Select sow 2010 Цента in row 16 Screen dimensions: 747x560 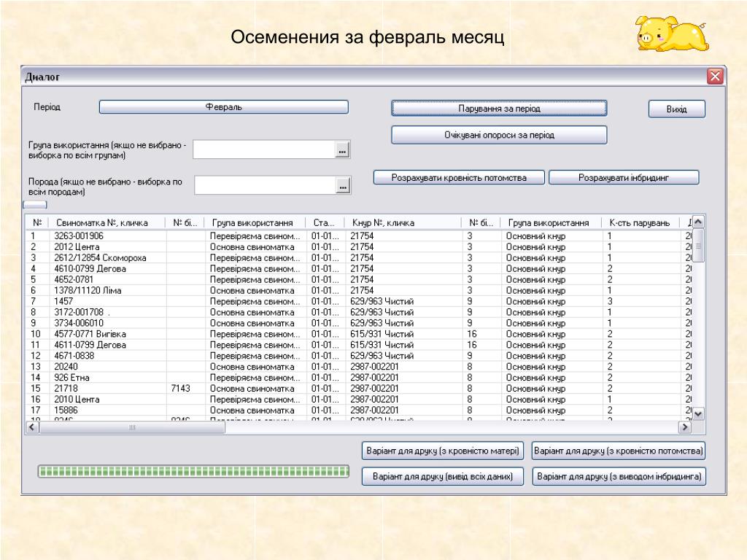(77, 400)
